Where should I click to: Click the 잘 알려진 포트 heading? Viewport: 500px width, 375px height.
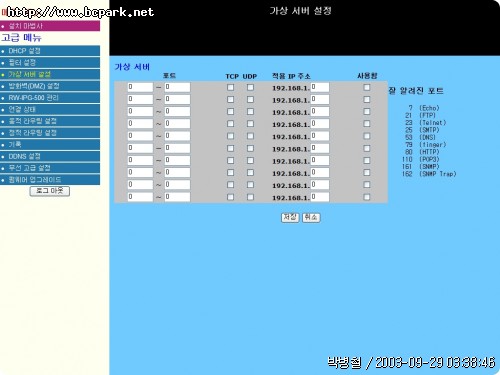pos(416,91)
